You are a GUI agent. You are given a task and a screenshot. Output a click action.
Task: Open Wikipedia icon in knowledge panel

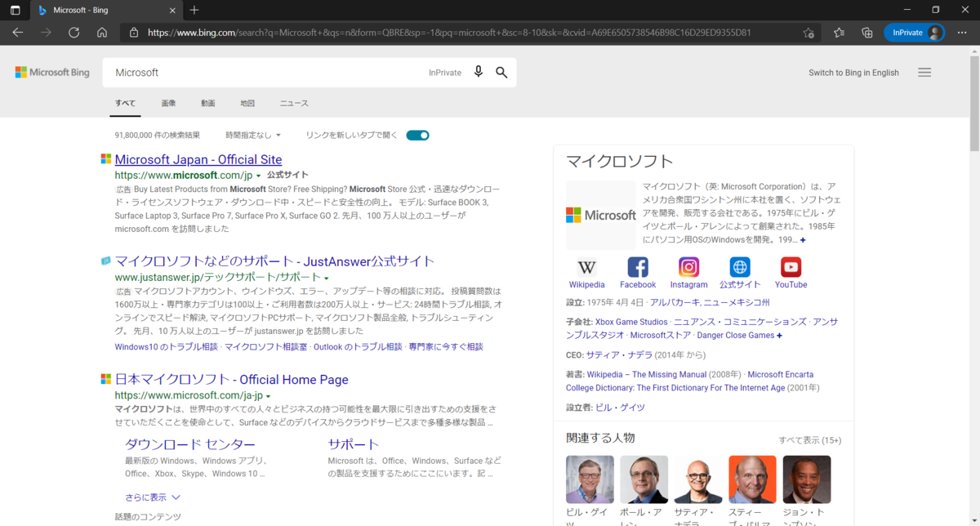(x=587, y=267)
